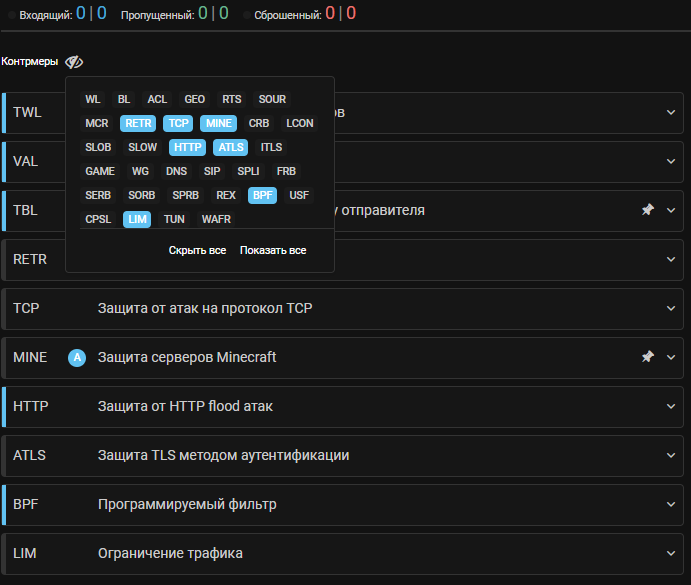Expand the TWL row chevron

[x=671, y=112]
